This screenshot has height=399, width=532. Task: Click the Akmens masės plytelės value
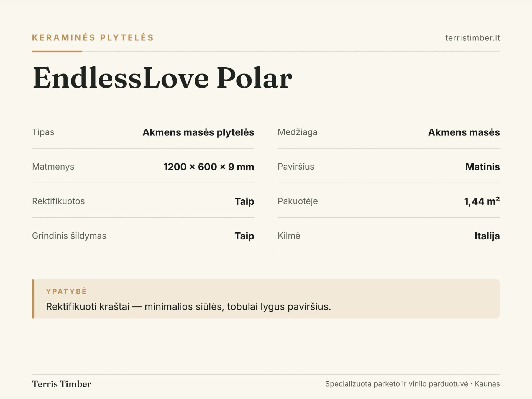coord(198,132)
